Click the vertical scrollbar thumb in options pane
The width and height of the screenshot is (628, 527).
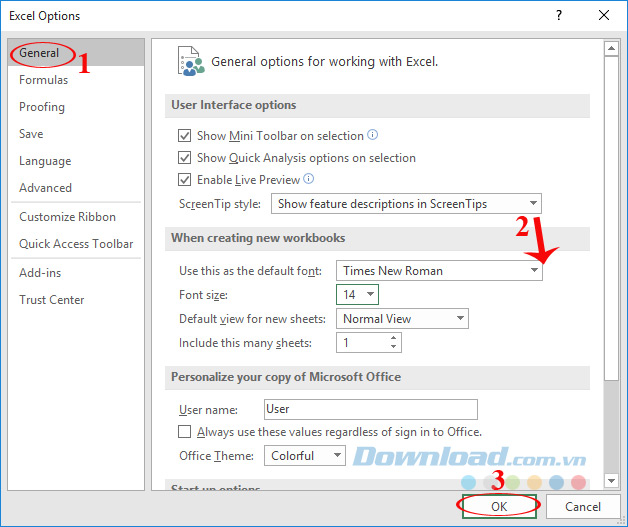(x=611, y=218)
